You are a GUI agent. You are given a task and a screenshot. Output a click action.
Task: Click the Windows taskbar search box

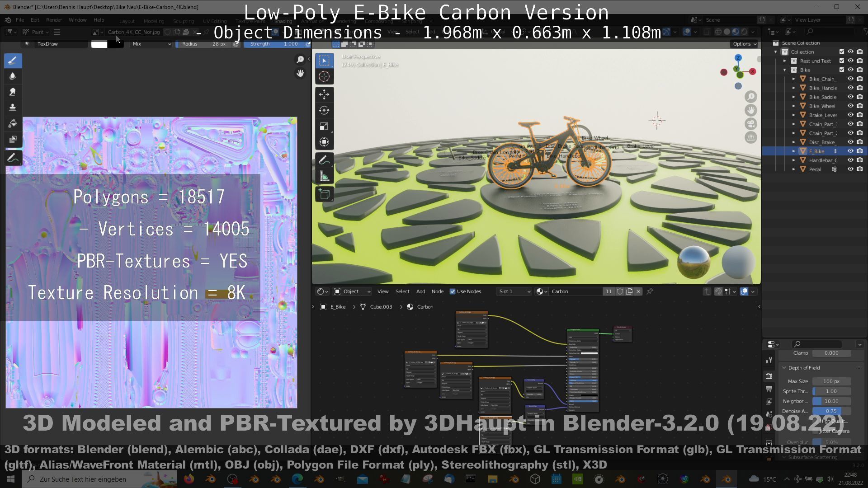[100, 479]
